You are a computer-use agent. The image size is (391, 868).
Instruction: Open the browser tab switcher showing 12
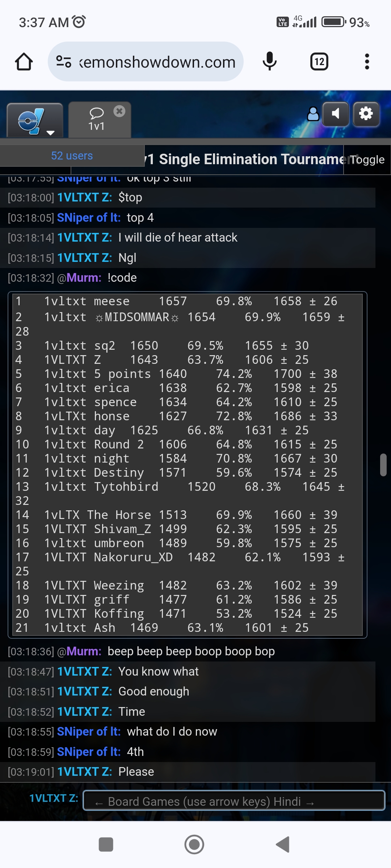[x=319, y=62]
